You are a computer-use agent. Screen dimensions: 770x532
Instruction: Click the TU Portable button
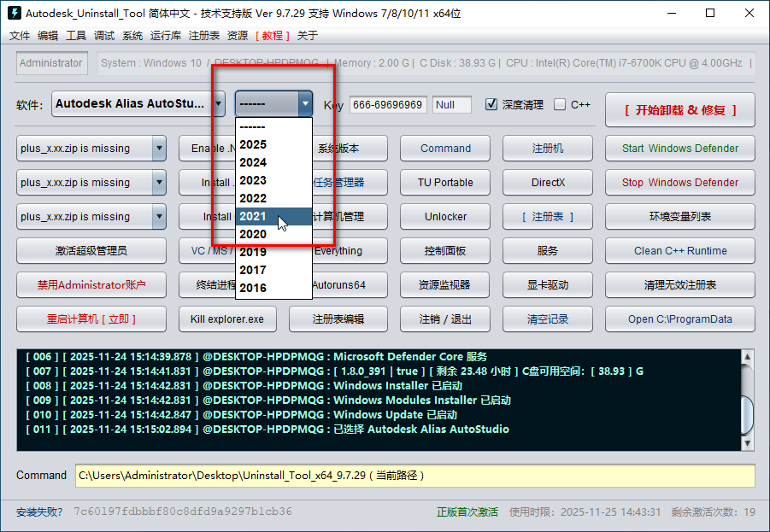click(x=445, y=182)
